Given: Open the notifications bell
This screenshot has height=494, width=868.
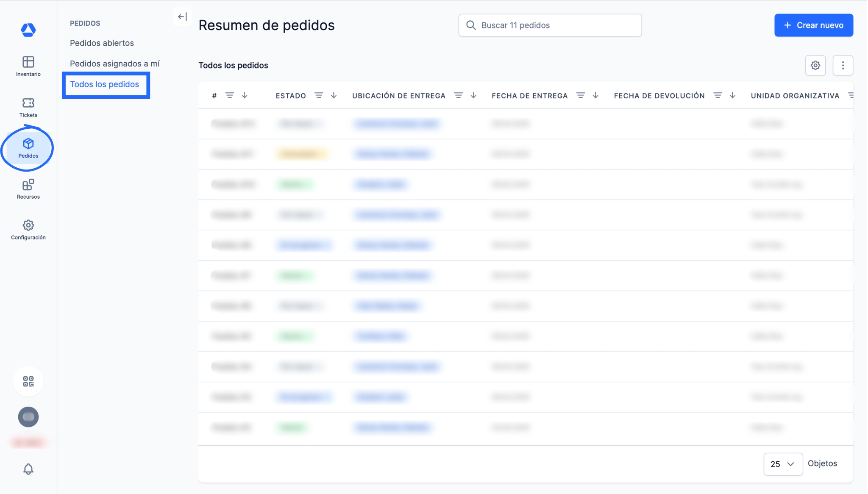Looking at the screenshot, I should click(28, 469).
